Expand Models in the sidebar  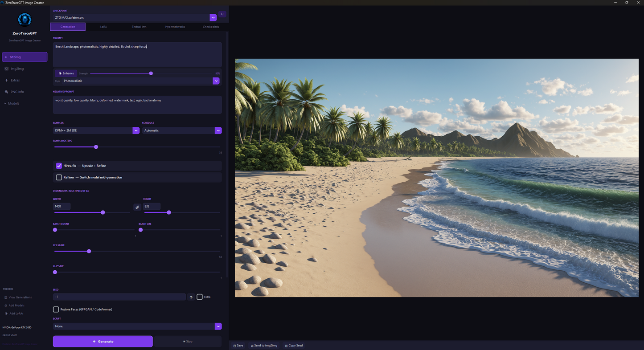pyautogui.click(x=12, y=103)
